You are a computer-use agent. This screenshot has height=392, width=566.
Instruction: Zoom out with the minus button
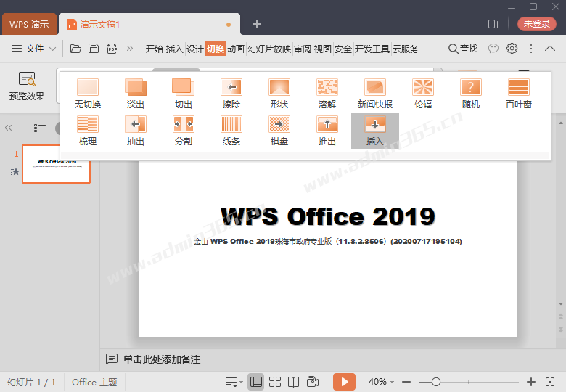tap(406, 382)
